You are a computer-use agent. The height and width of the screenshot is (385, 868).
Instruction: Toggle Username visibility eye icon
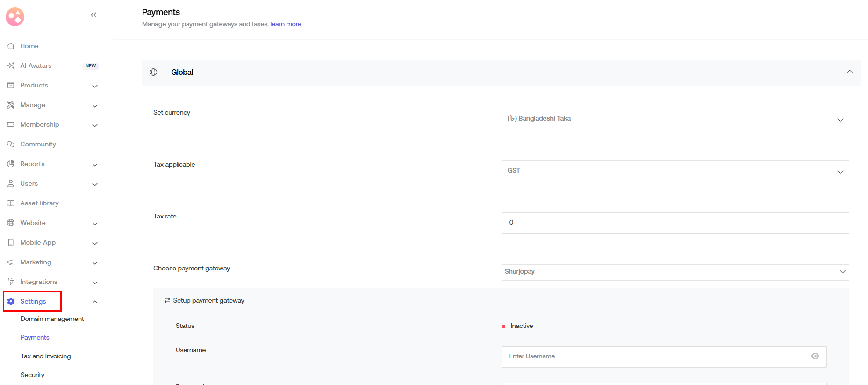(815, 356)
